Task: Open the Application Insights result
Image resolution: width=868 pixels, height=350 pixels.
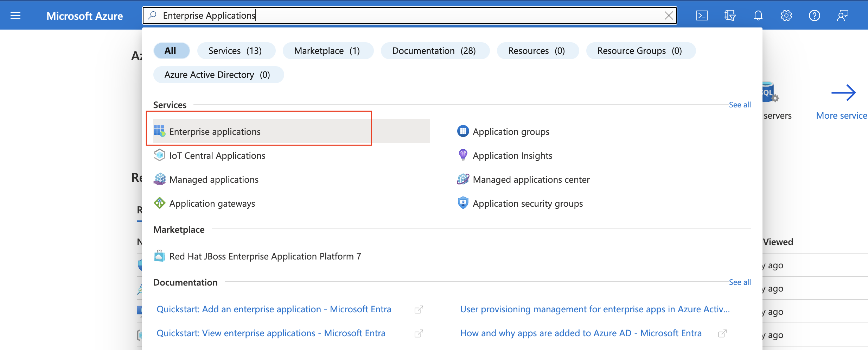Action: (x=512, y=155)
